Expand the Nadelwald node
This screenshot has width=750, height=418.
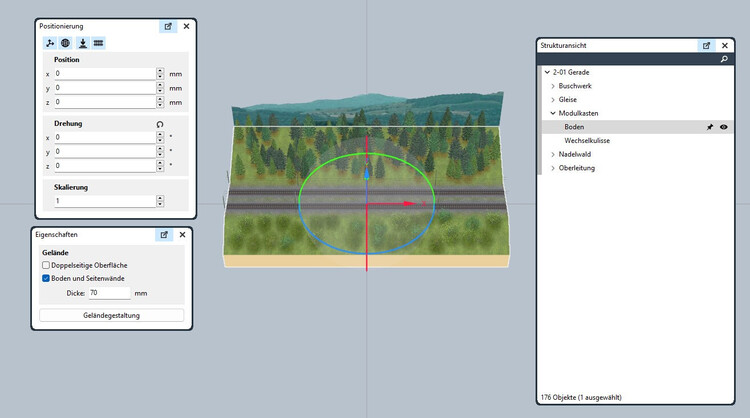tap(553, 154)
